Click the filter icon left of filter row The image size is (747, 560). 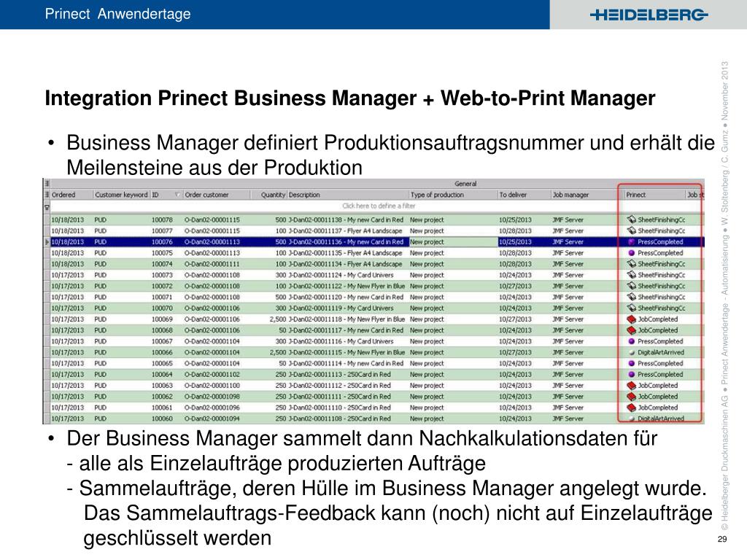pyautogui.click(x=47, y=206)
